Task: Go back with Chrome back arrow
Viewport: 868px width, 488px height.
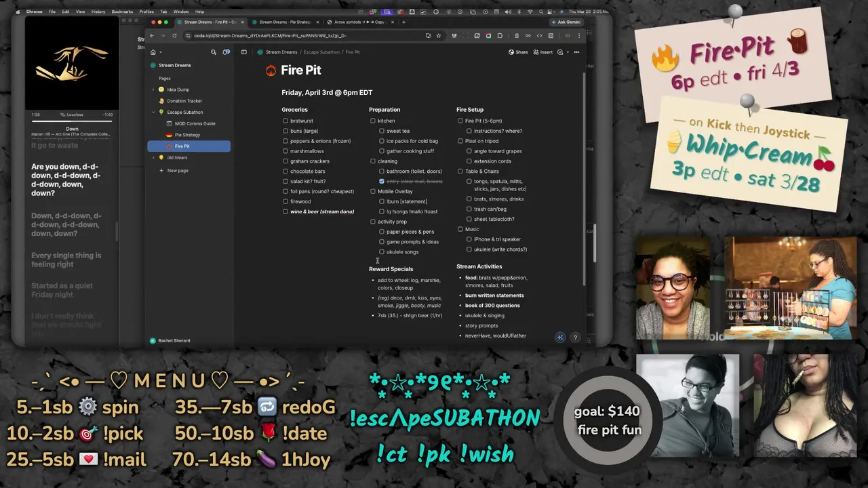Action: (152, 35)
